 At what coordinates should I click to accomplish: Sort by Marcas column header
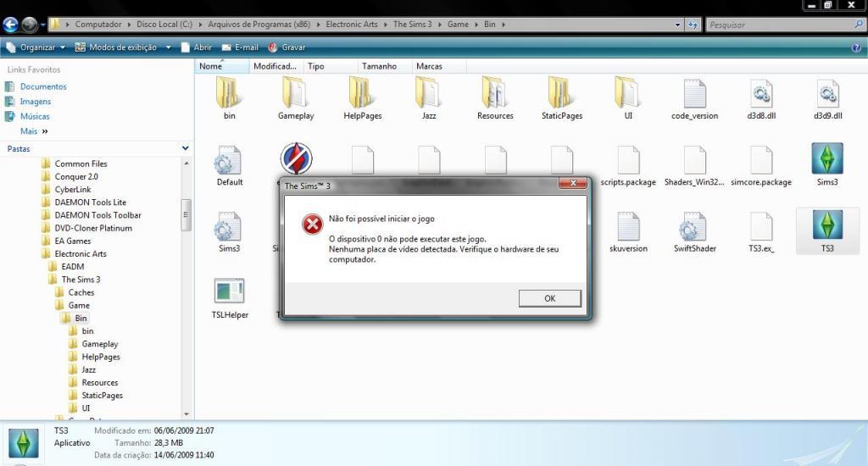pos(439,66)
